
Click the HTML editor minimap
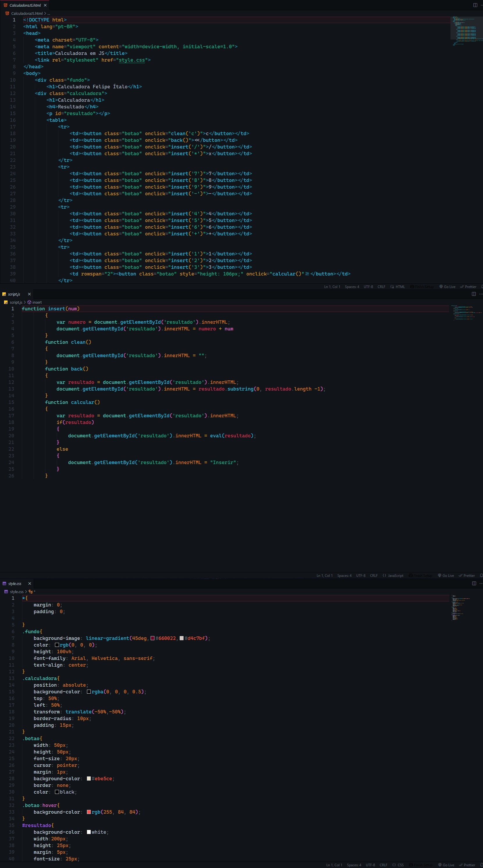pos(466,31)
